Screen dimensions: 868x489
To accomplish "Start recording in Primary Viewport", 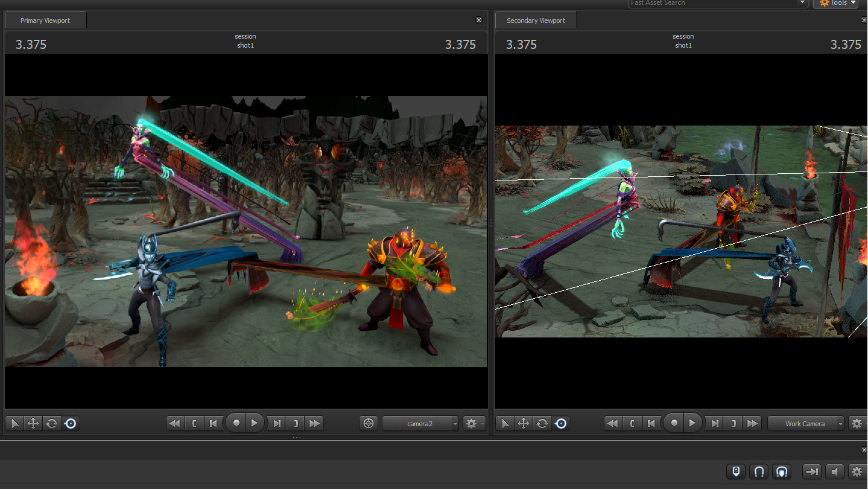I will (236, 423).
